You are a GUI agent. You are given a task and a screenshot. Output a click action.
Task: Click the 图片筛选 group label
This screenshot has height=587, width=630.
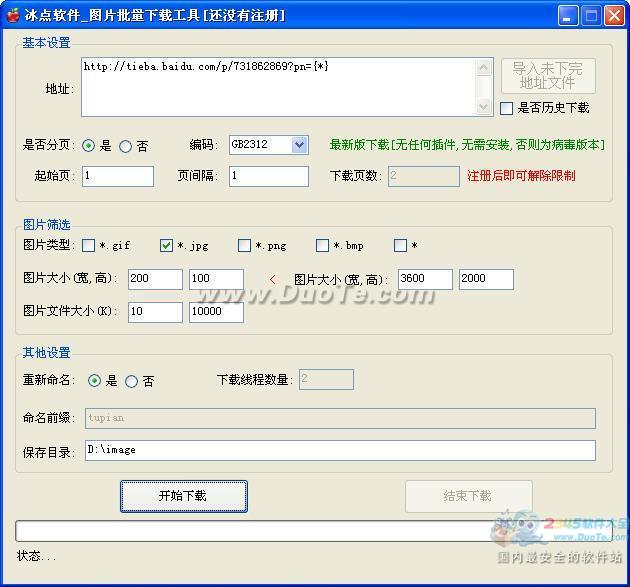(x=46, y=225)
